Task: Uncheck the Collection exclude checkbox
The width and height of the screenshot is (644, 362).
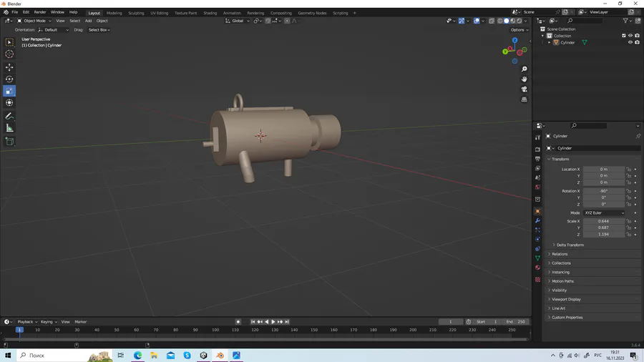Action: point(624,36)
